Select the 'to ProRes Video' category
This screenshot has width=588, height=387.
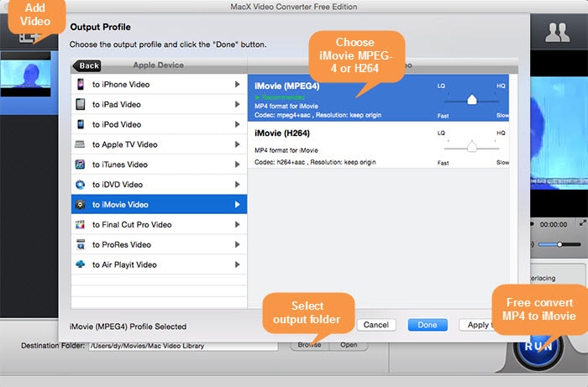point(159,244)
